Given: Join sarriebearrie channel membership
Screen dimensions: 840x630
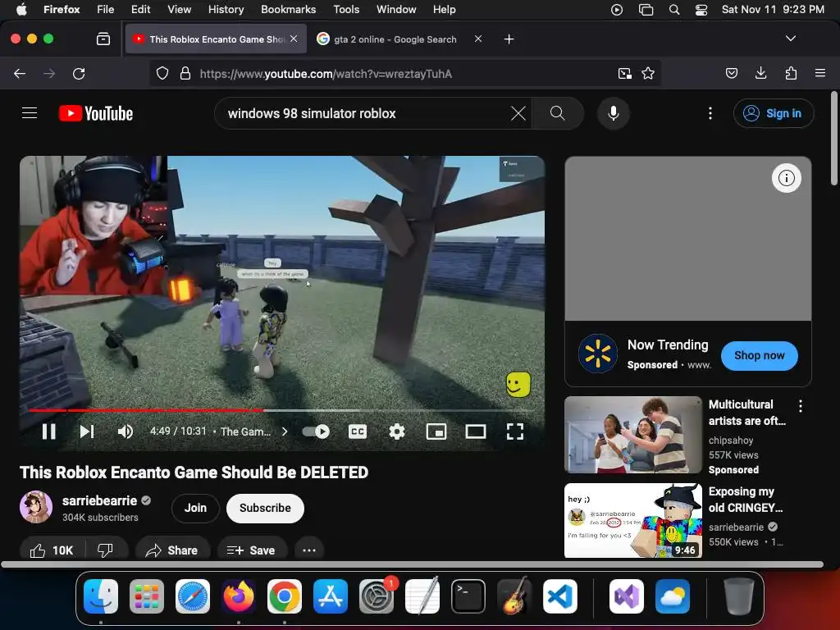Looking at the screenshot, I should pyautogui.click(x=195, y=508).
